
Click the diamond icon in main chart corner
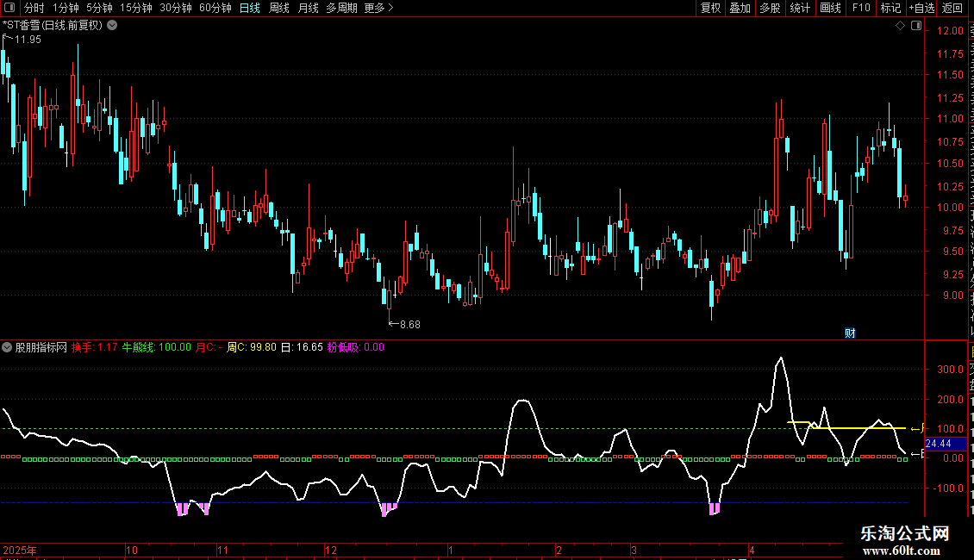(900, 26)
